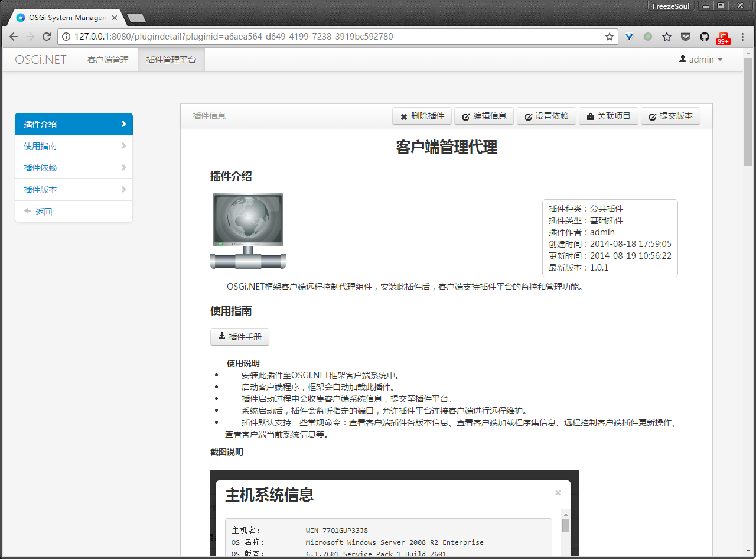Click the 截图说明 bold label
This screenshot has height=559, width=756.
(227, 452)
